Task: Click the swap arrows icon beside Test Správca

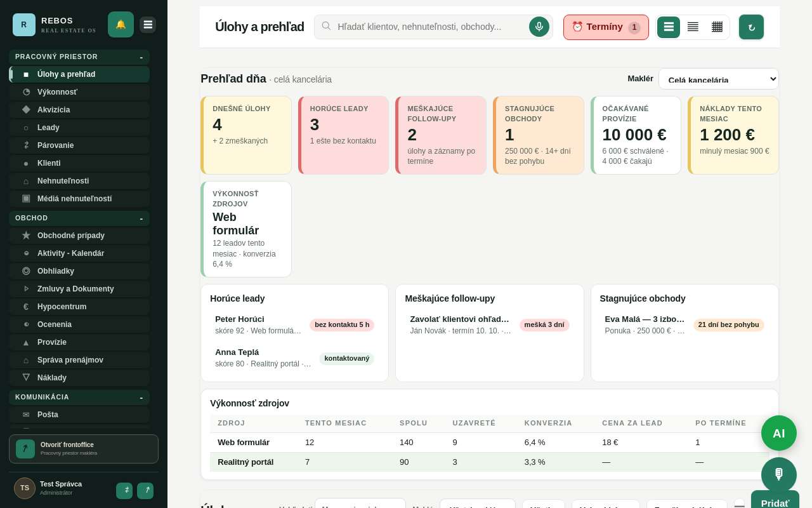Action: tap(124, 491)
